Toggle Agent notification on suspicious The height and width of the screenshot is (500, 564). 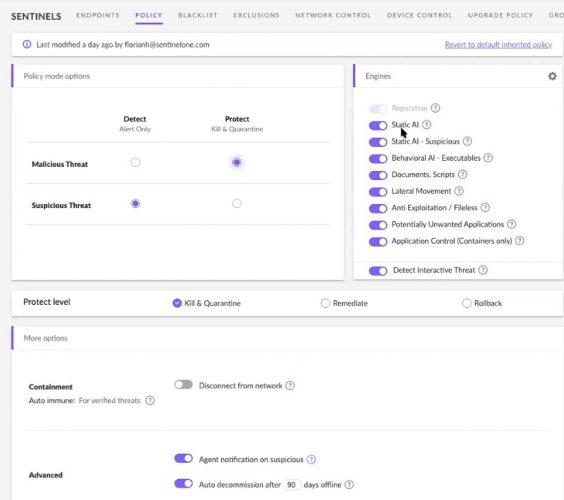(x=183, y=458)
